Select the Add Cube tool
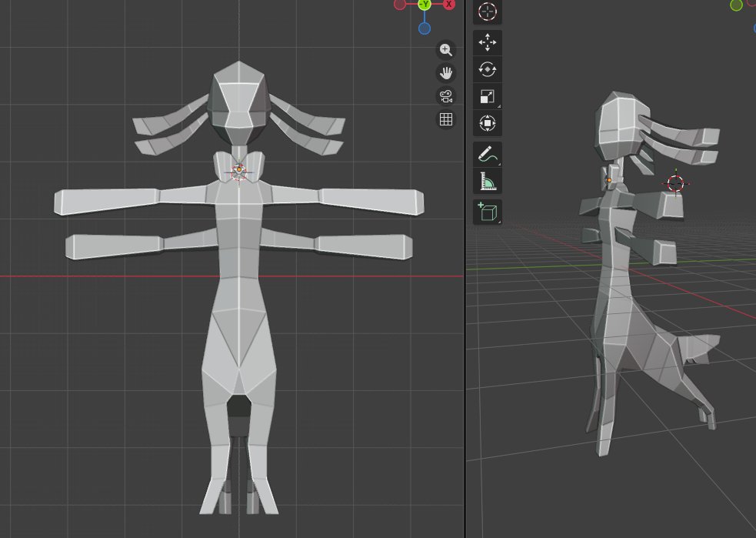756x538 pixels. tap(487, 212)
